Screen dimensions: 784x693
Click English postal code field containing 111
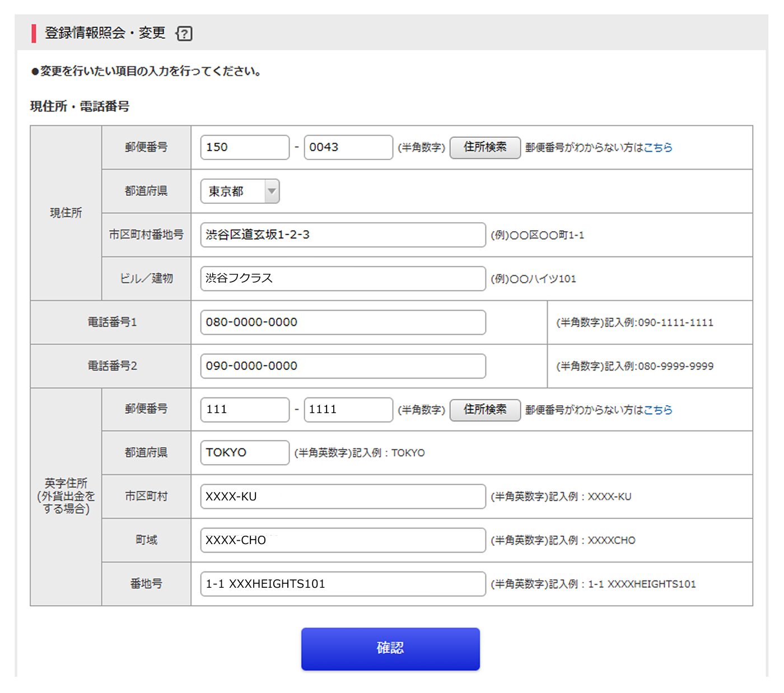coord(245,410)
